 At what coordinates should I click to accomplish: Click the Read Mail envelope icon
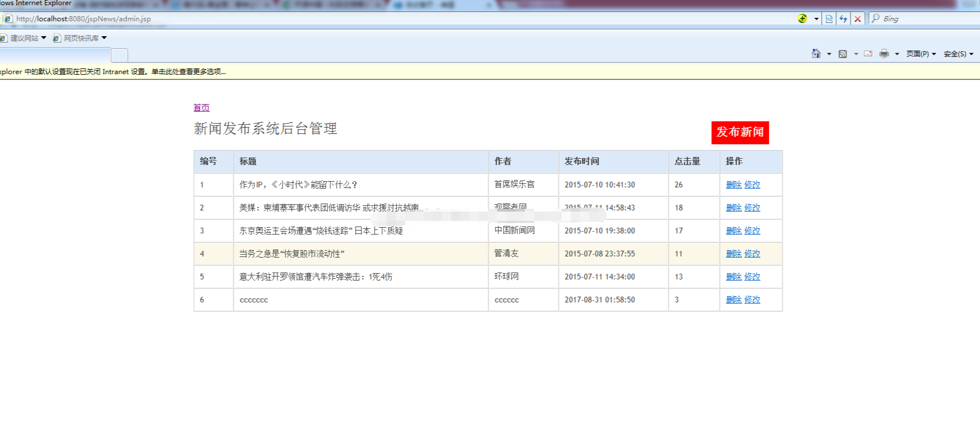(868, 53)
